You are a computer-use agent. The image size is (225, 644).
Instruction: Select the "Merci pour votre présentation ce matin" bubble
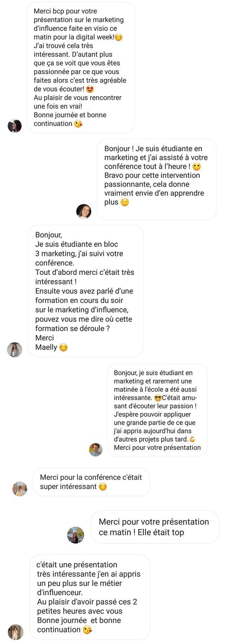click(155, 527)
